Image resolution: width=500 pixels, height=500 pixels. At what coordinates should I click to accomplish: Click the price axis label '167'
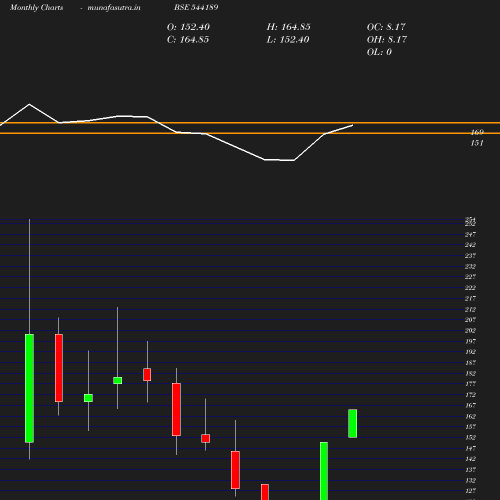tap(470, 405)
